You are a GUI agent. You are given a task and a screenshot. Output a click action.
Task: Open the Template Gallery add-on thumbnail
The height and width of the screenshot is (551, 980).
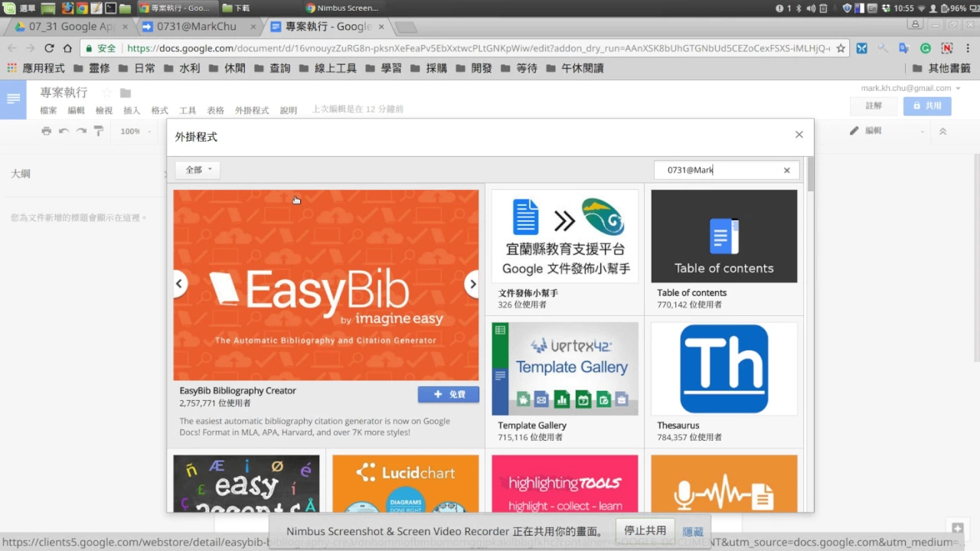(x=564, y=369)
